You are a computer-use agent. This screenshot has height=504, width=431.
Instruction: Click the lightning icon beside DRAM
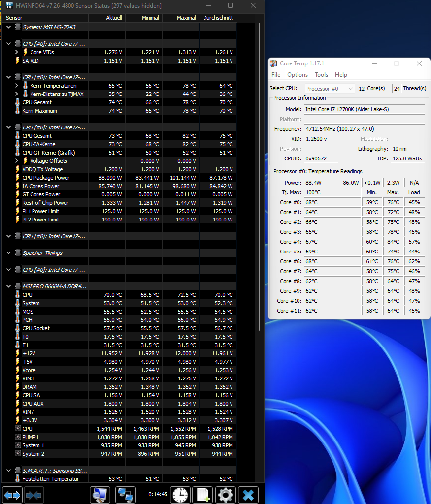pyautogui.click(x=18, y=387)
